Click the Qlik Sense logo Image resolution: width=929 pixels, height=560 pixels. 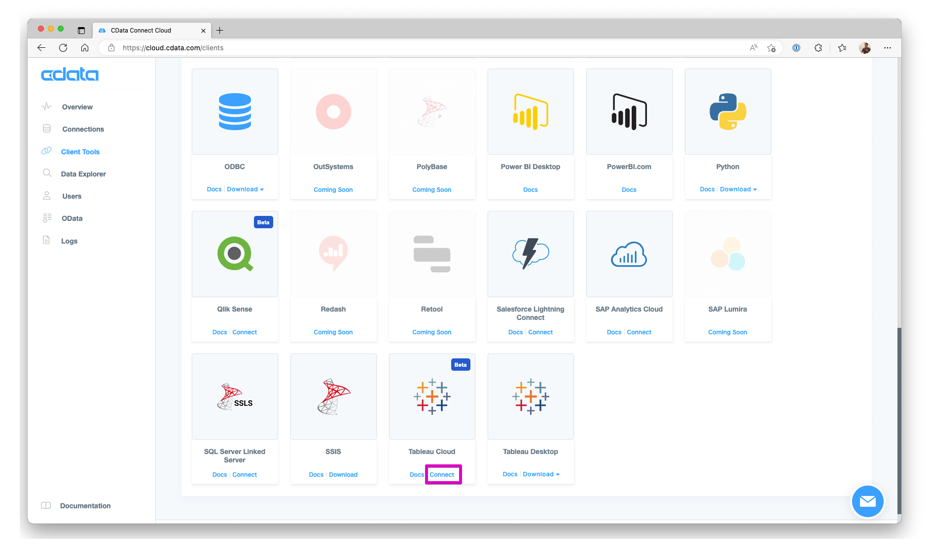[x=235, y=254]
